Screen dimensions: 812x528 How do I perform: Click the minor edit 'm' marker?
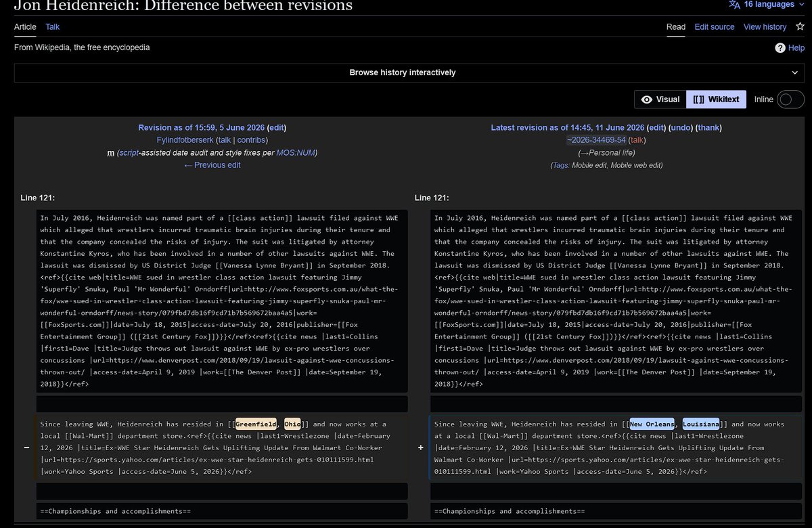(110, 153)
